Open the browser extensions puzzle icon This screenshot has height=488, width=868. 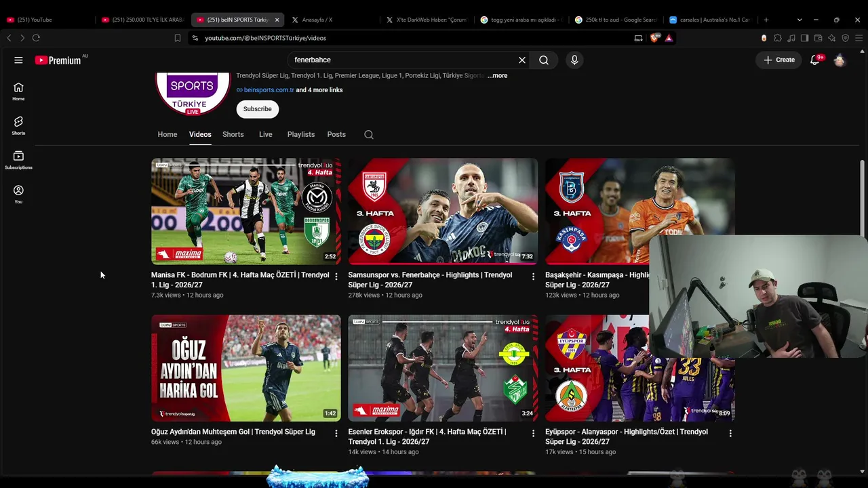778,38
